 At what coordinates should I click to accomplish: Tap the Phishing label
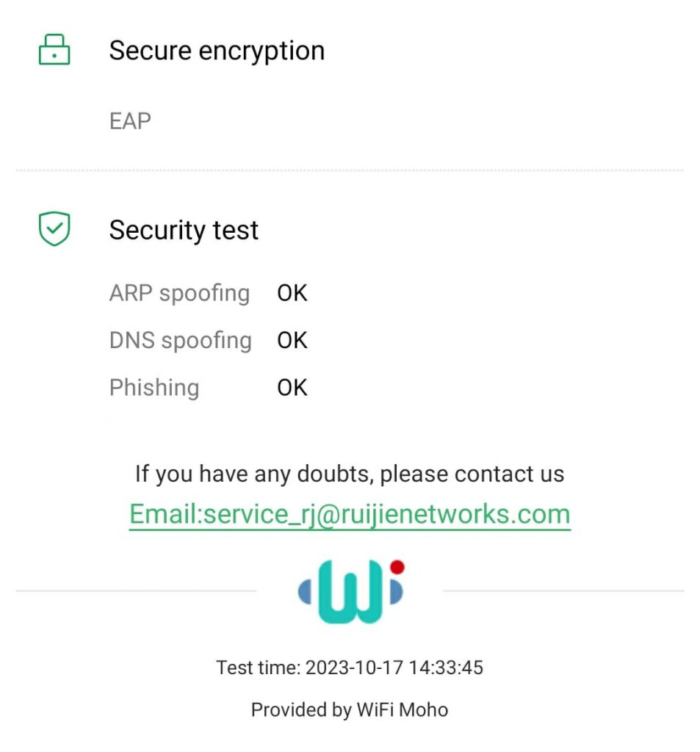coord(154,387)
